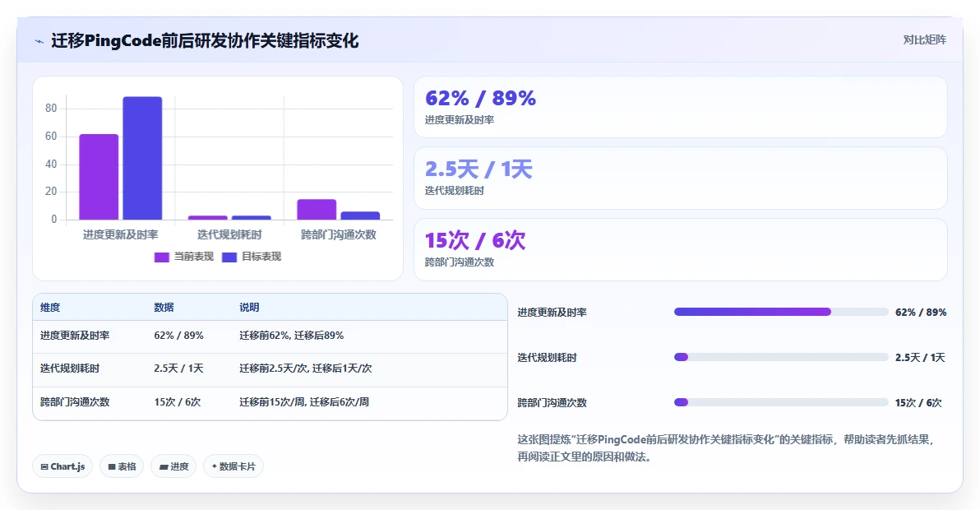
Task: Click 迁移前62%, 迁移后89% description cell
Action: 291,336
